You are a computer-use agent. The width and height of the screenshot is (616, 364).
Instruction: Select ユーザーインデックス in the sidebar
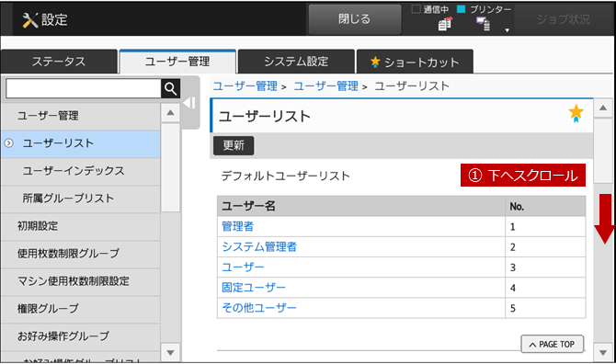tap(81, 171)
